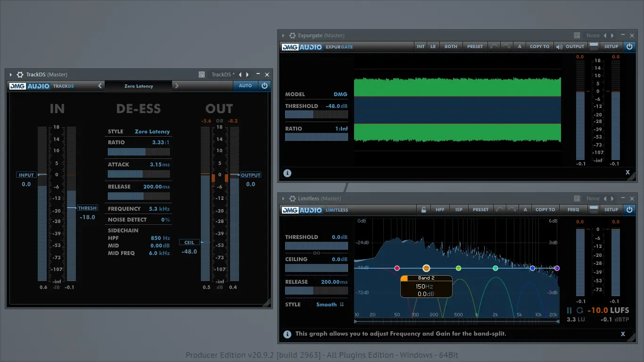Reset the Limitless LUFS meter

580,311
